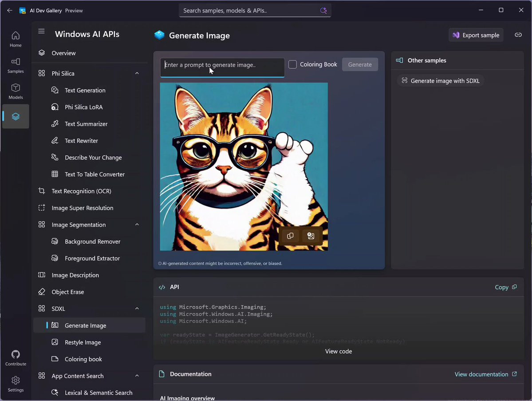The height and width of the screenshot is (401, 532).
Task: Click the Generate button
Action: coord(360,64)
